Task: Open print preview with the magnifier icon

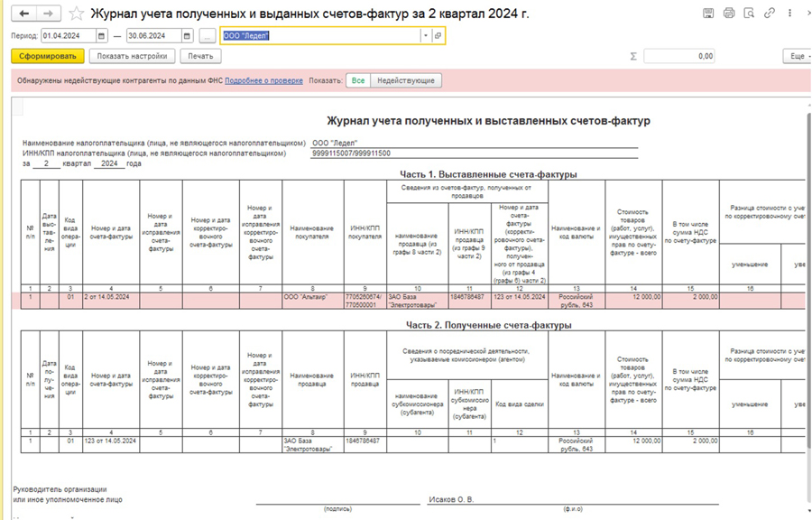Action: 749,14
